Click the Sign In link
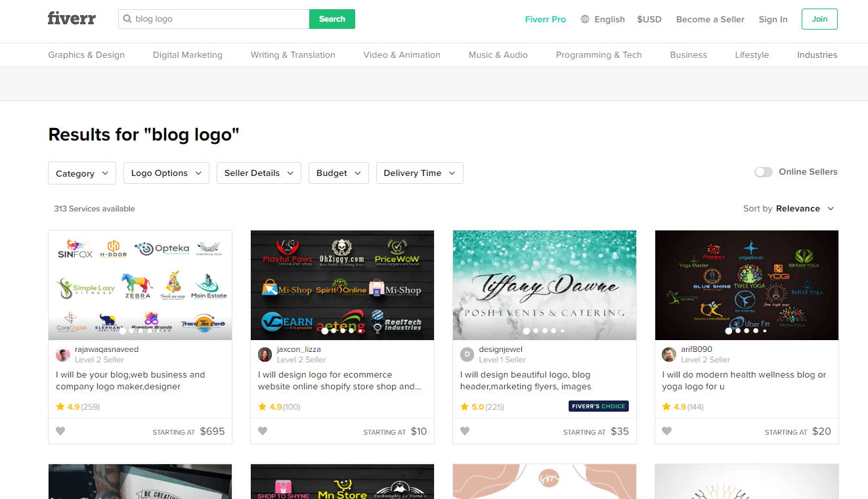 point(773,19)
